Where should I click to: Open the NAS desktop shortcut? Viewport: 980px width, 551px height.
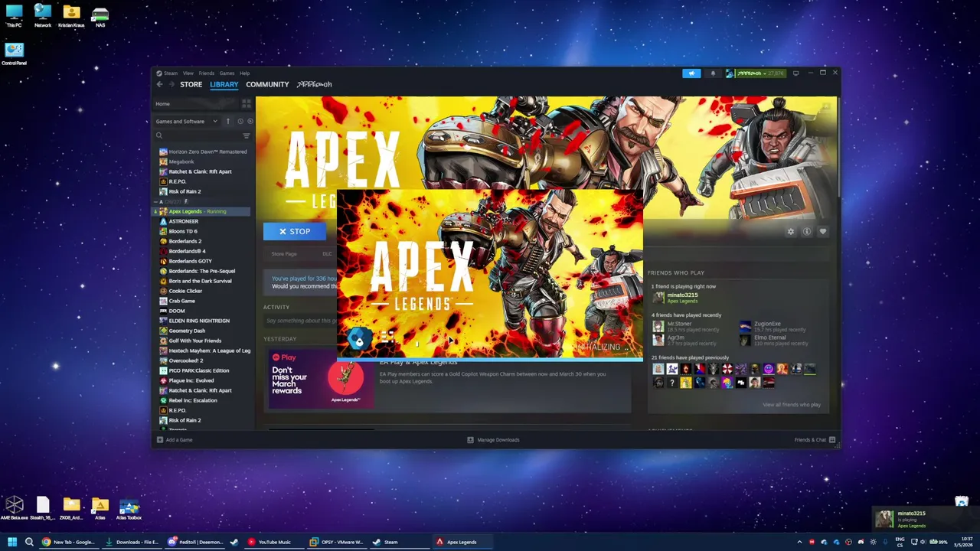100,17
